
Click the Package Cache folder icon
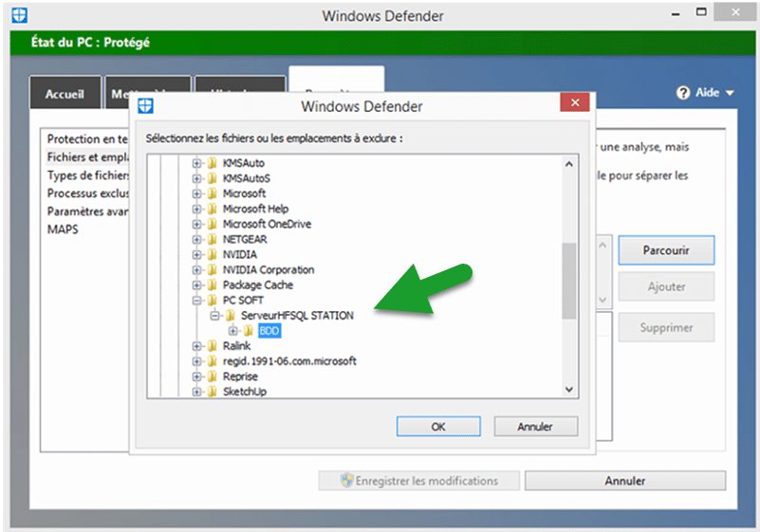pos(213,284)
